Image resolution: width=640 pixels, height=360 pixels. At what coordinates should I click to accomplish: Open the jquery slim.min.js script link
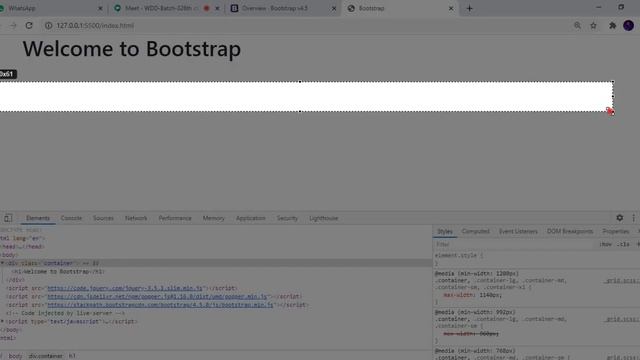tap(125, 288)
